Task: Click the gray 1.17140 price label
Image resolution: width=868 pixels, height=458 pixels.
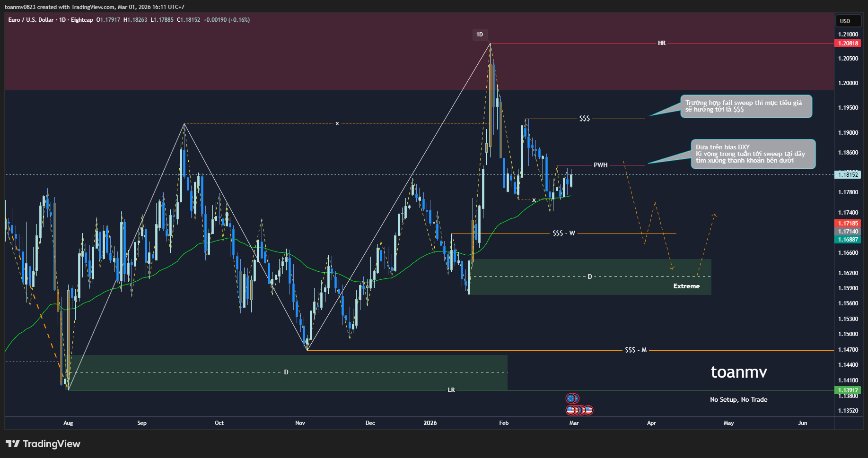Action: [848, 232]
